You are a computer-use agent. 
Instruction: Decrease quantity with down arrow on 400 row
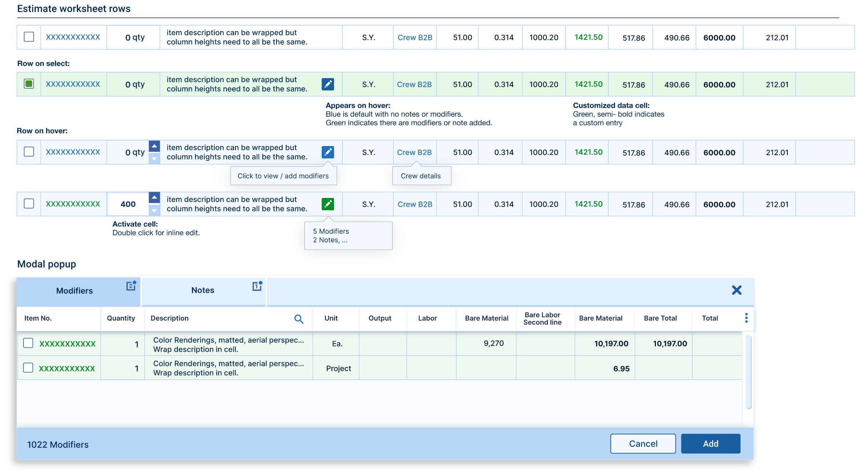154,210
